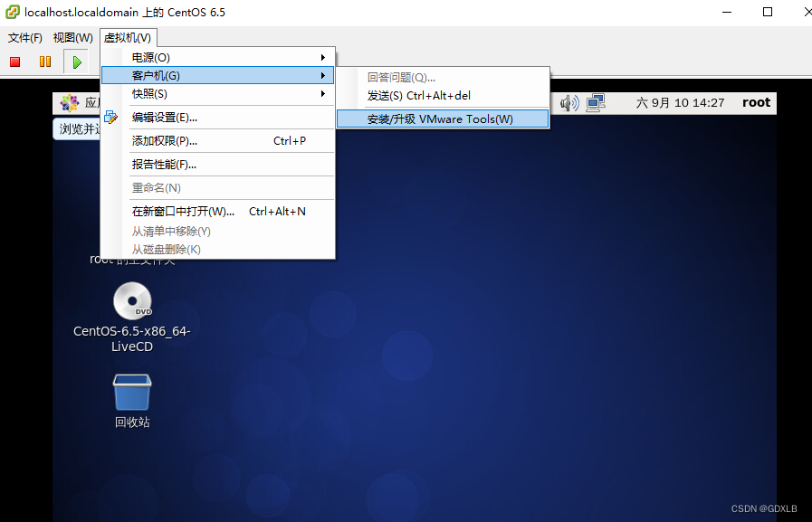Resume the VM with green play icon
Image resolution: width=812 pixels, height=522 pixels.
(76, 62)
